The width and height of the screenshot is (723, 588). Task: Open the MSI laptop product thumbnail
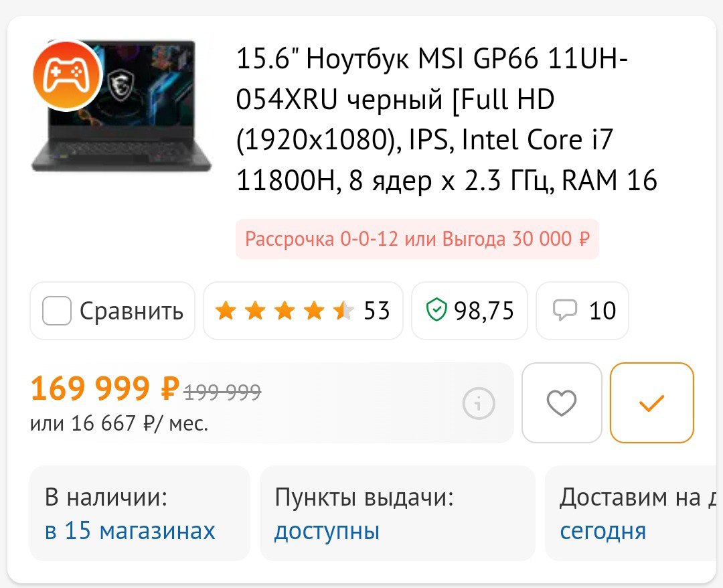pos(121,106)
